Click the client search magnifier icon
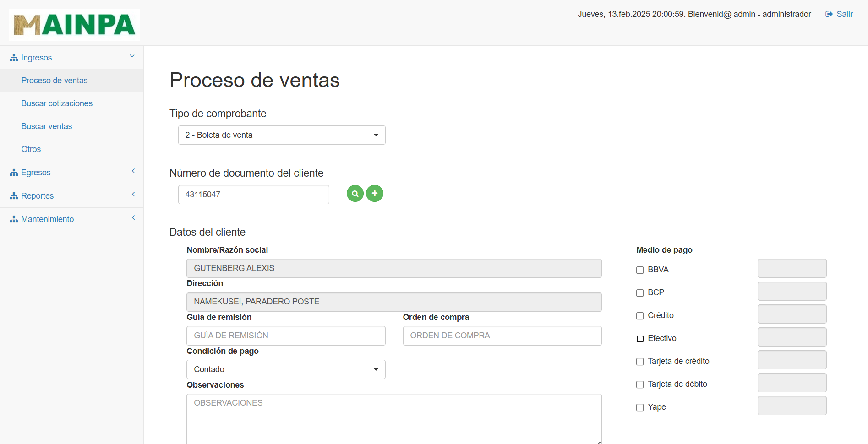The image size is (868, 444). (355, 194)
